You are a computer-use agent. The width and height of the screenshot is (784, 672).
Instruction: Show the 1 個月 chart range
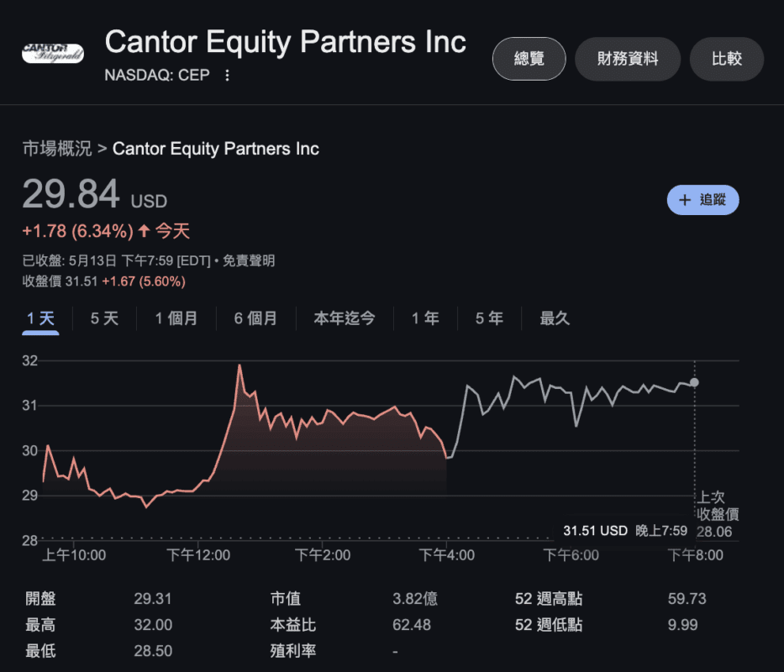click(176, 318)
